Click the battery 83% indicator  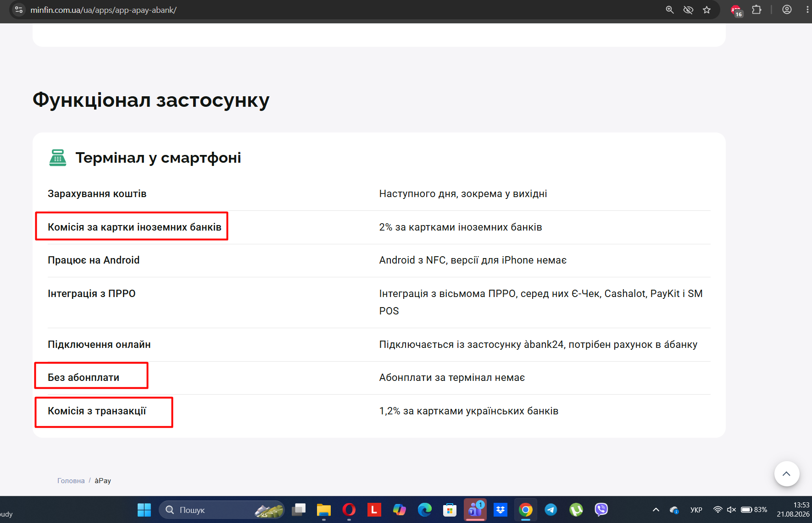click(x=754, y=510)
